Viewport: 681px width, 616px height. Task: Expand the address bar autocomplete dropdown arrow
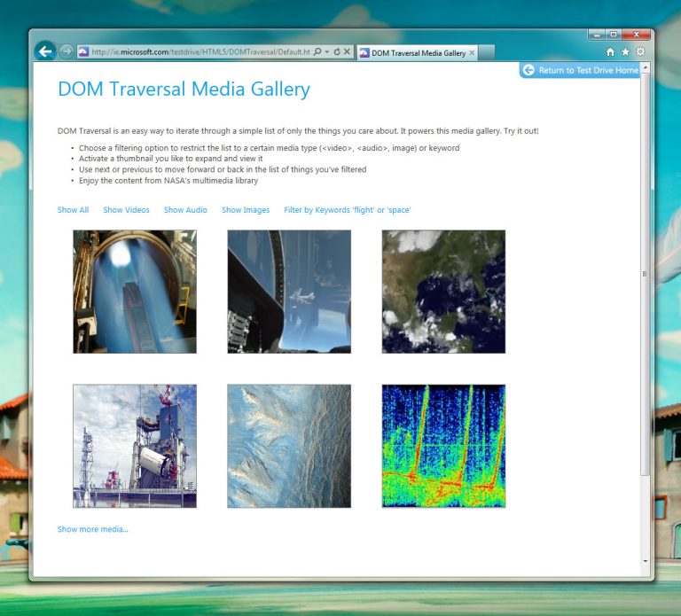pos(327,52)
